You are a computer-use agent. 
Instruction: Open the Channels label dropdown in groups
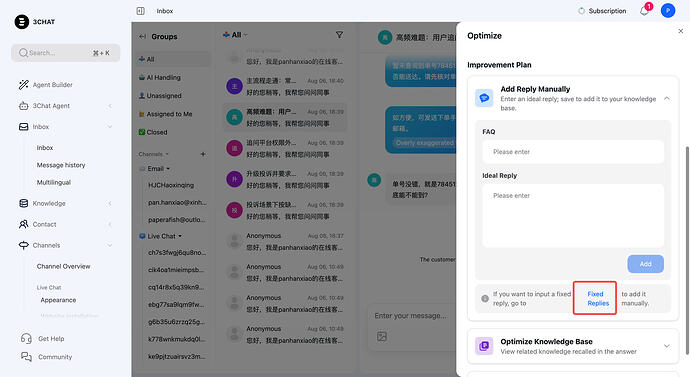click(154, 154)
